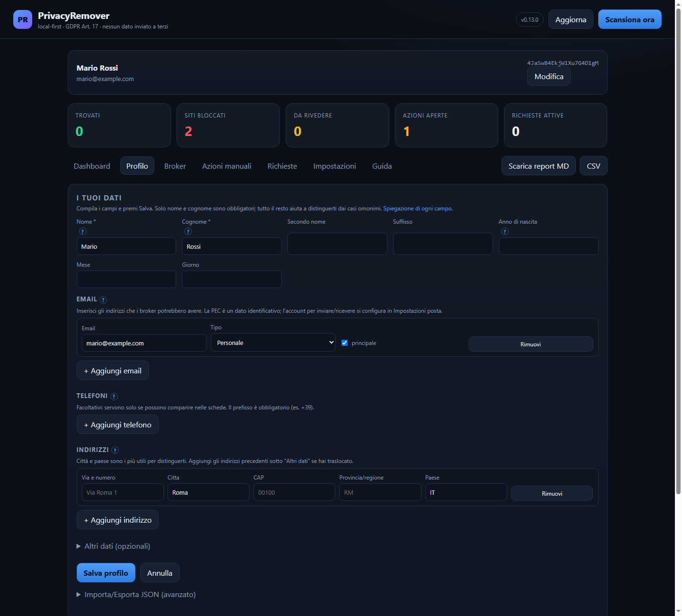
Task: Switch to the Dashboard tab
Action: click(92, 166)
